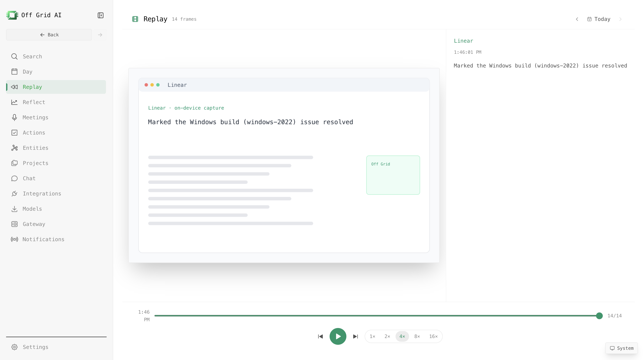The image size is (644, 360).
Task: Open Settings from the sidebar
Action: coord(56,347)
